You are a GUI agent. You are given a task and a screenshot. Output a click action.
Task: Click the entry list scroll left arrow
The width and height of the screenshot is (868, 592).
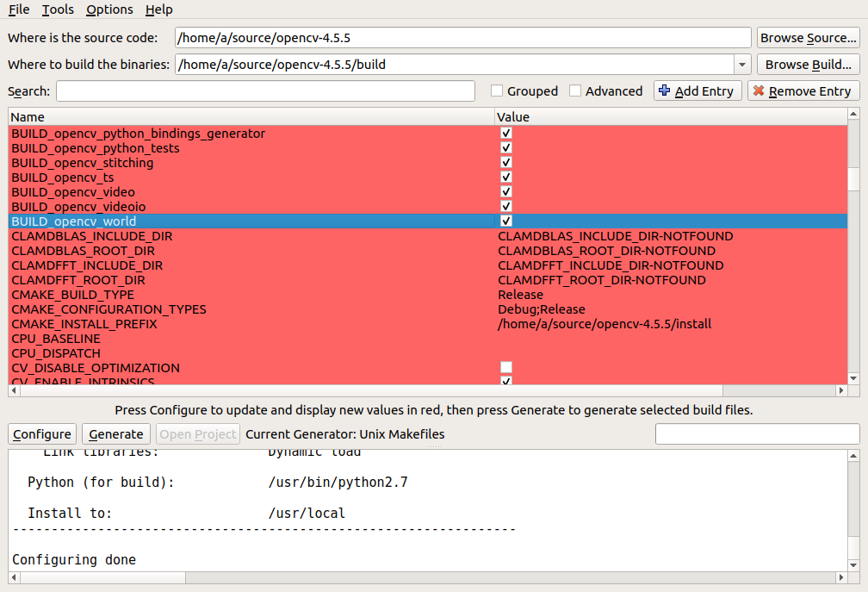pos(14,390)
